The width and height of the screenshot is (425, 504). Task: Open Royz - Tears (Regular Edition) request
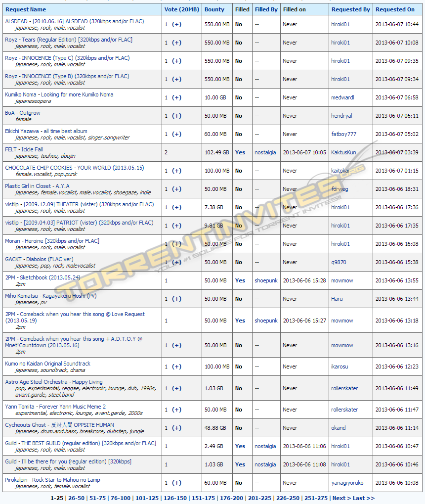[x=69, y=40]
